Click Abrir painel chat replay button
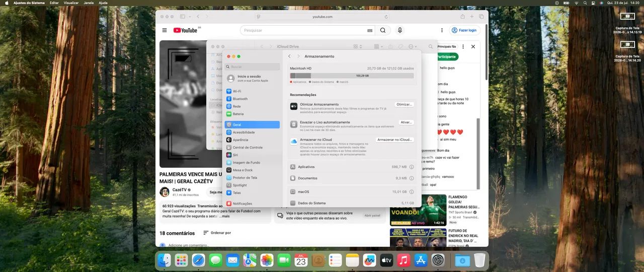 (x=372, y=216)
